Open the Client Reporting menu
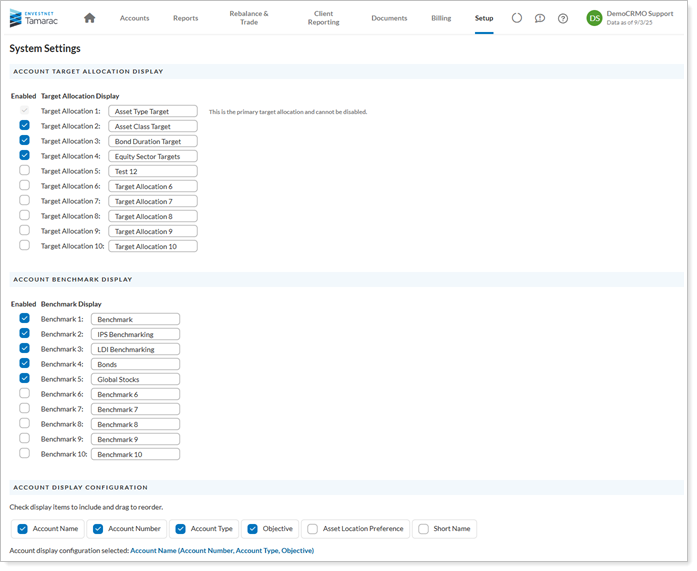 pyautogui.click(x=323, y=18)
